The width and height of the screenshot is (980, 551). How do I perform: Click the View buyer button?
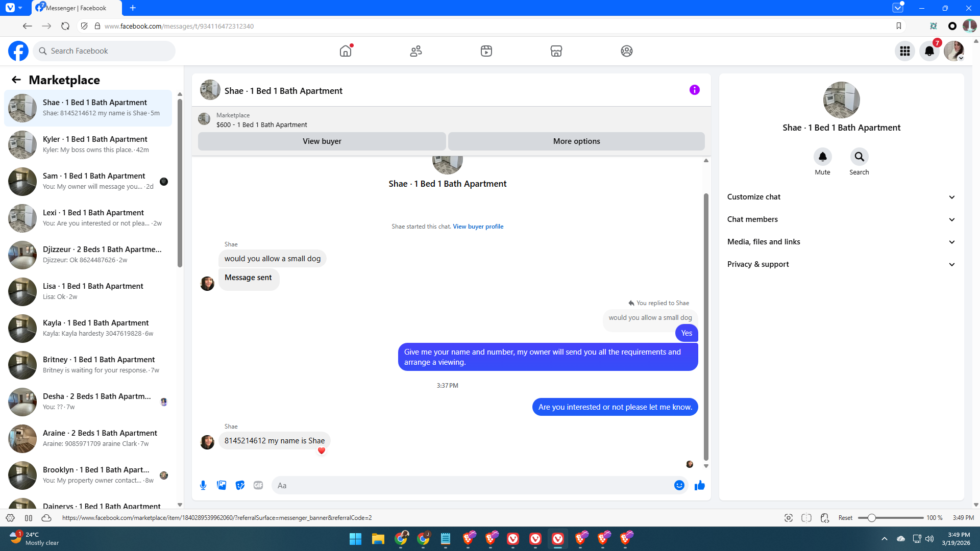pyautogui.click(x=322, y=141)
